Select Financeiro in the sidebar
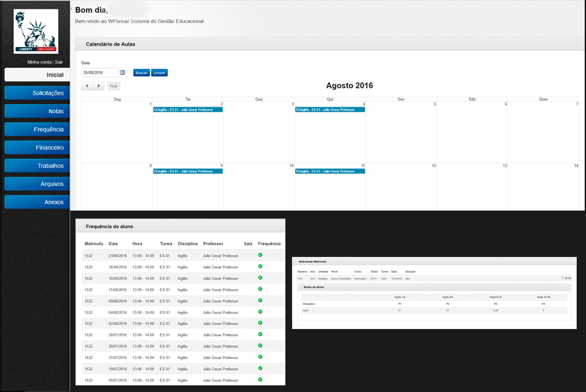This screenshot has width=586, height=392. (37, 148)
